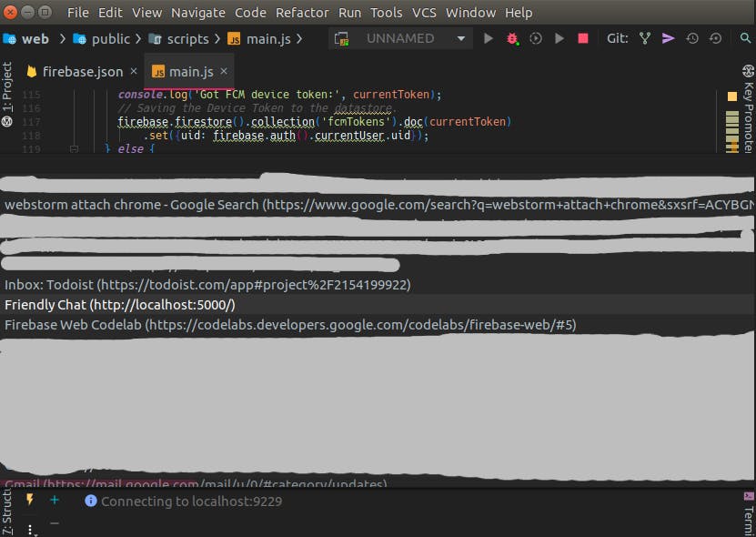
Task: Select the public breadcrumb folder
Action: pos(101,38)
